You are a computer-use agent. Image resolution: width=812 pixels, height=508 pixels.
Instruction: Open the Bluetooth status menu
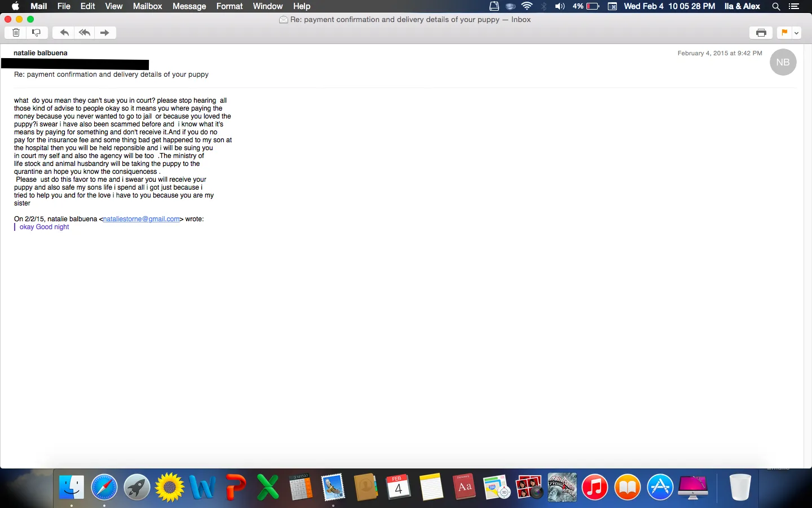click(x=544, y=6)
